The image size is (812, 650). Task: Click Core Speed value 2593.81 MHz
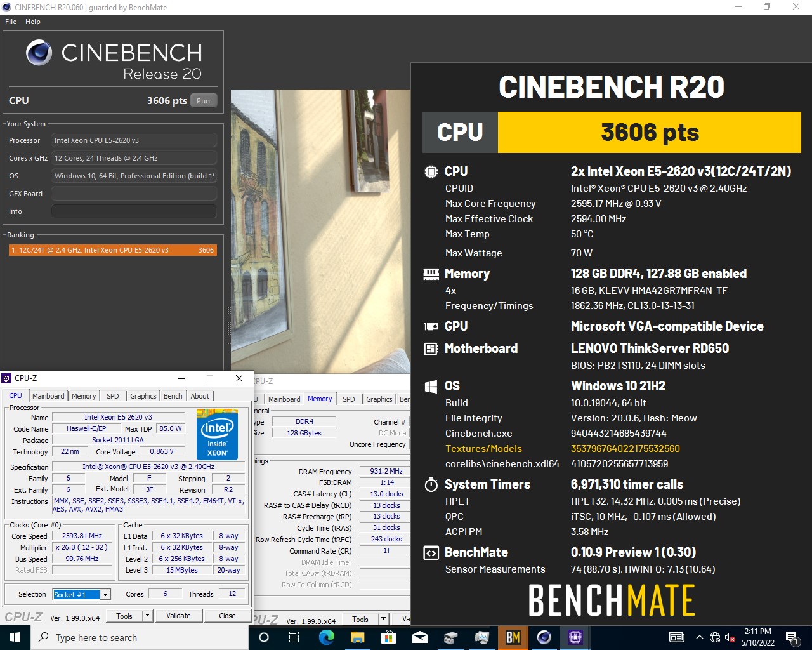[x=82, y=536]
